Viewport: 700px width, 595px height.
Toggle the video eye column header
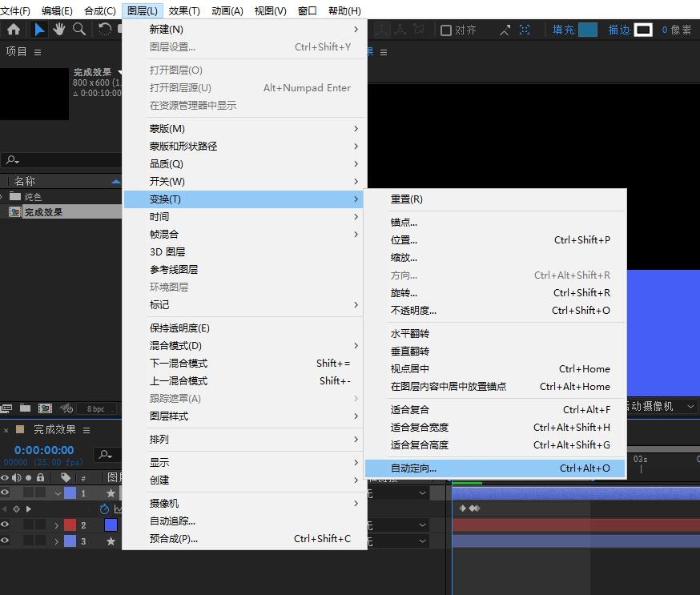(5, 477)
